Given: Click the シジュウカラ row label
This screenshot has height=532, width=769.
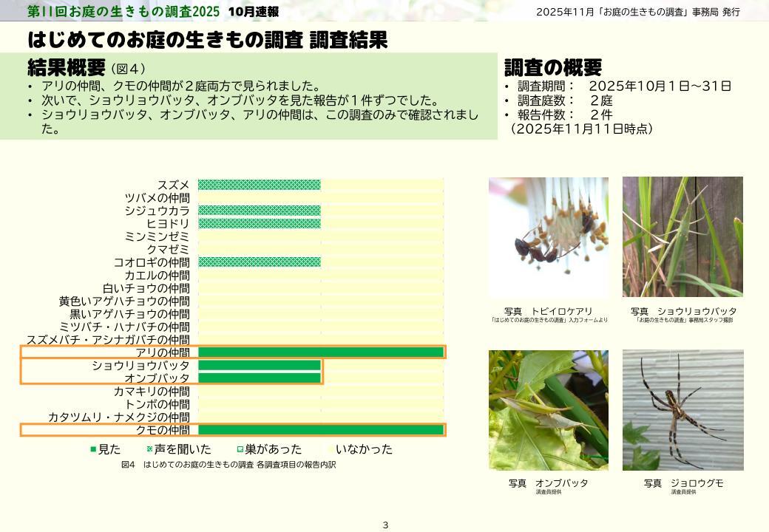Looking at the screenshot, I should (157, 211).
